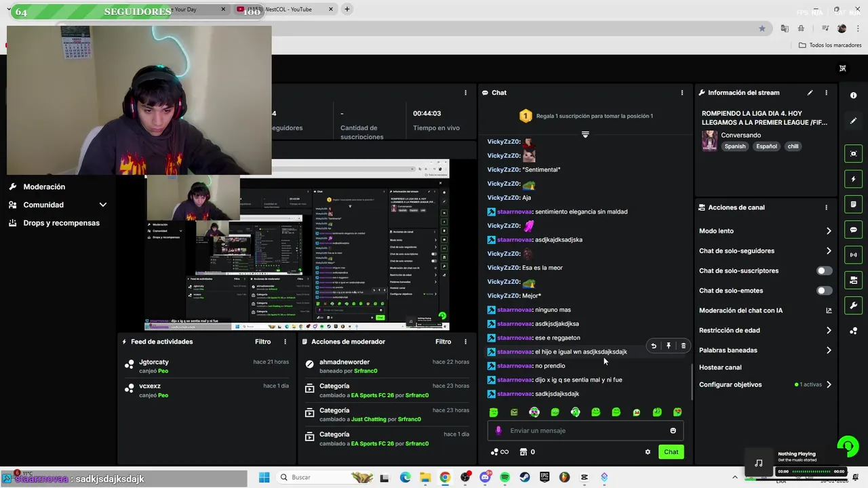
Task: Click the emote picker smiley in message box
Action: pos(673,430)
